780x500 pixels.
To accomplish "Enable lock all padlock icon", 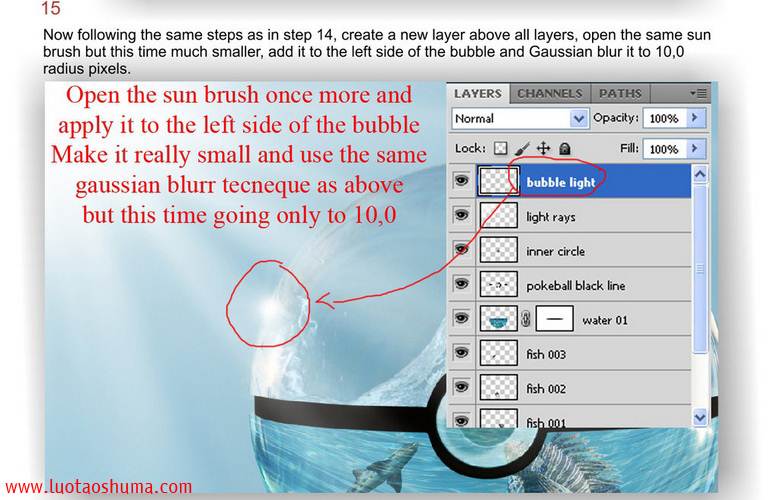I will pos(565,148).
